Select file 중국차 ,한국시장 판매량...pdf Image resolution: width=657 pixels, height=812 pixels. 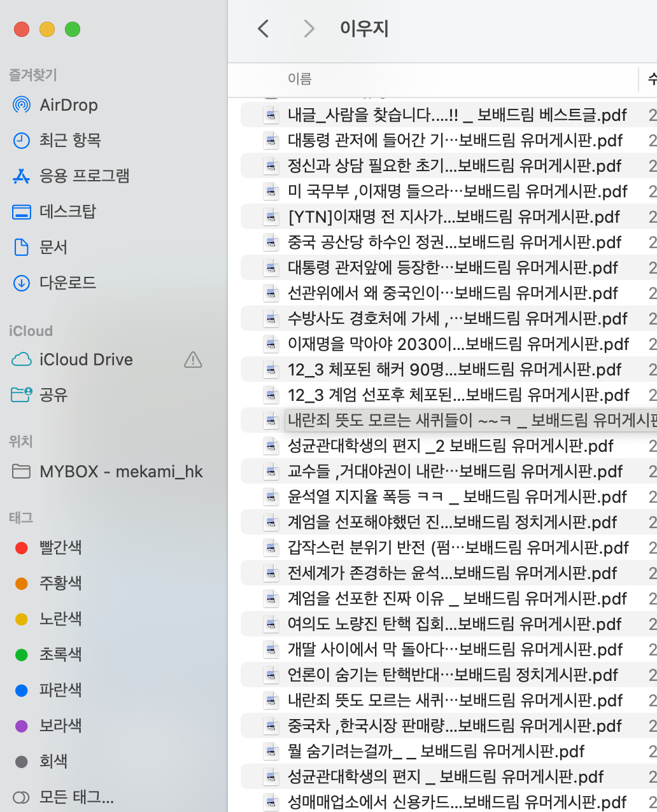coord(455,726)
